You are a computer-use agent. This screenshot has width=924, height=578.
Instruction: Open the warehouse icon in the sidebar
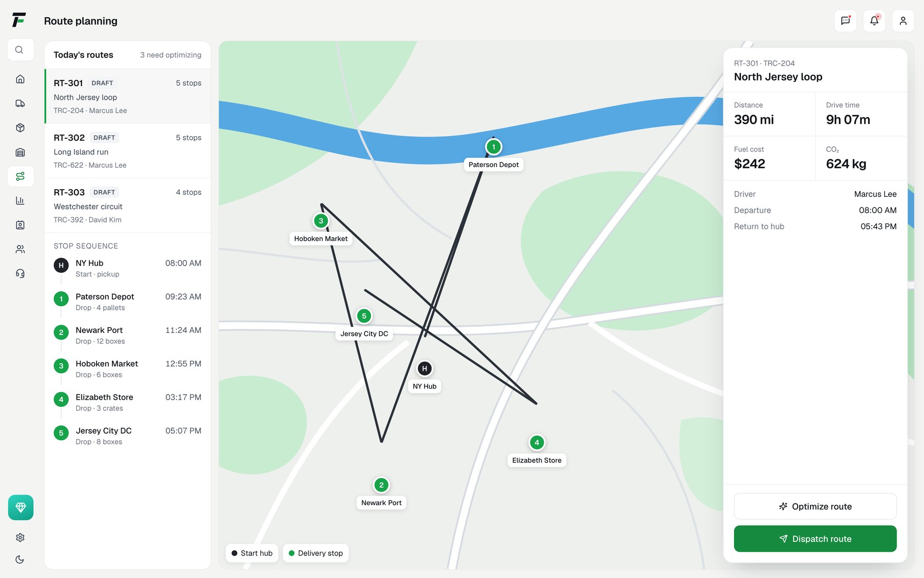pyautogui.click(x=21, y=152)
